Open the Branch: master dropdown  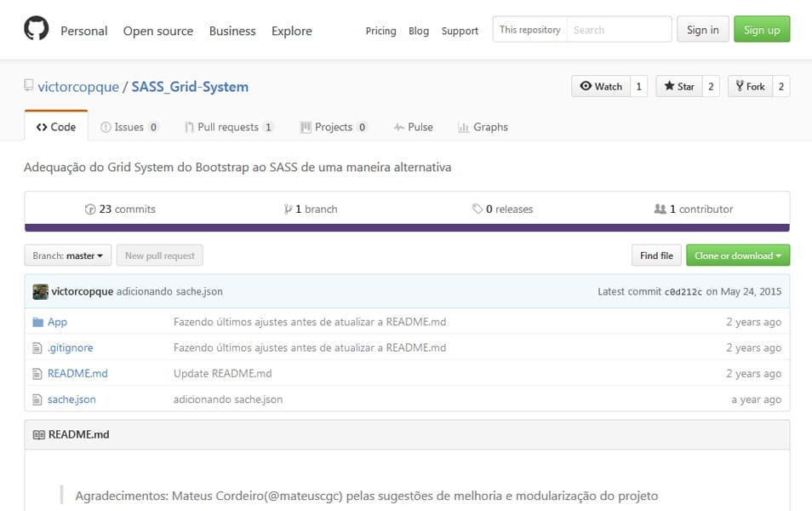tap(67, 255)
